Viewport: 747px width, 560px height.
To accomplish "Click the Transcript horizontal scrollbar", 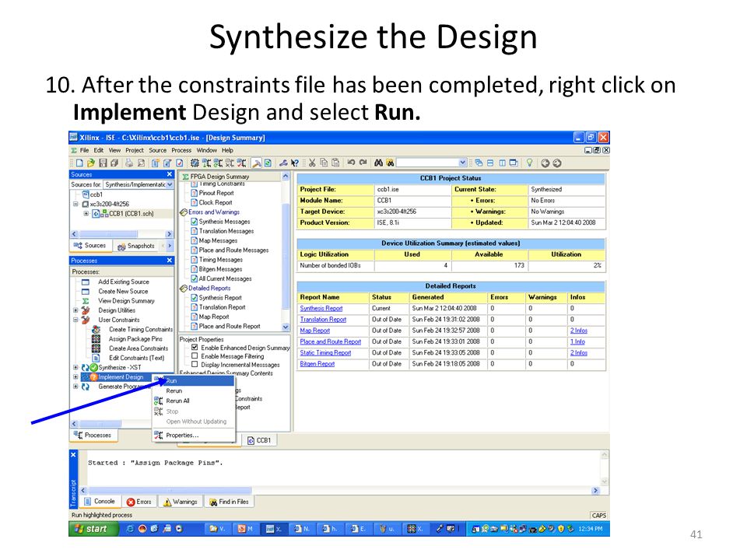I will [x=339, y=491].
